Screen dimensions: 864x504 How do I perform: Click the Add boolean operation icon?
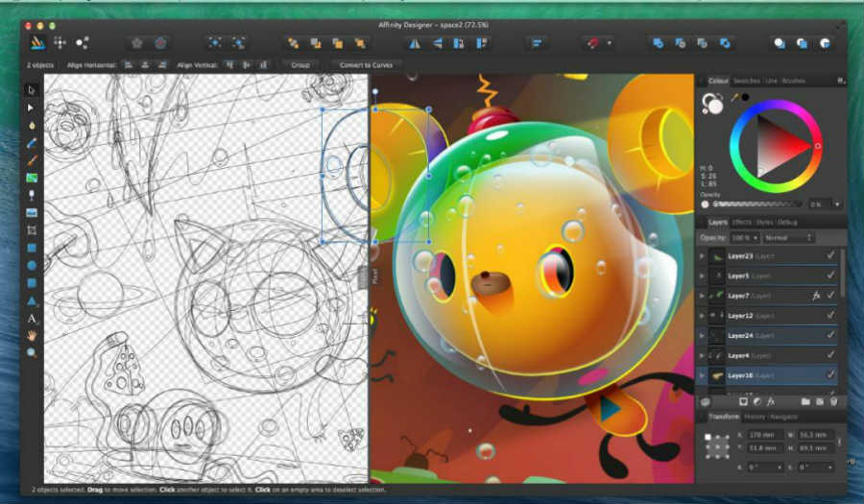pyautogui.click(x=658, y=43)
